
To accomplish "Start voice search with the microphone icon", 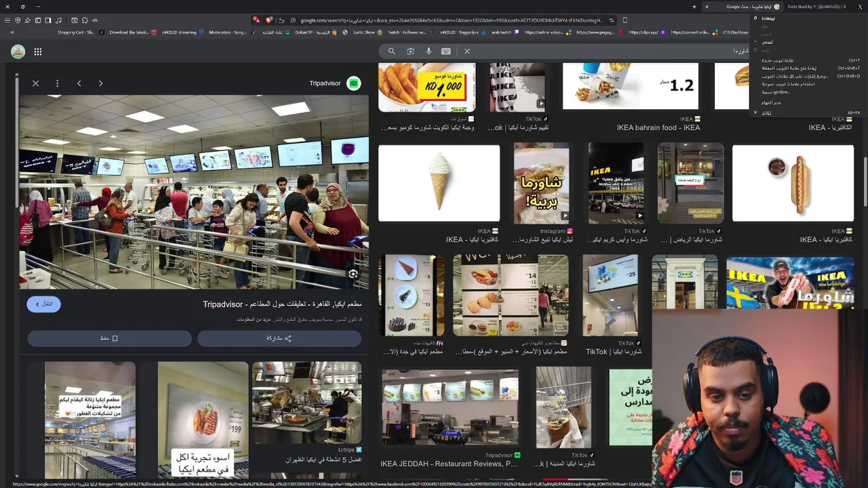I will (429, 52).
